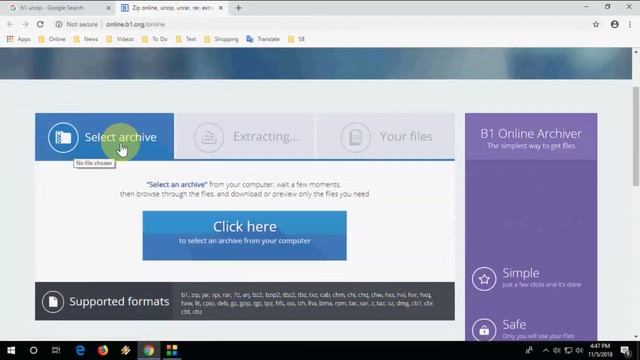
Task: Select the Select archive step tab
Action: (104, 137)
